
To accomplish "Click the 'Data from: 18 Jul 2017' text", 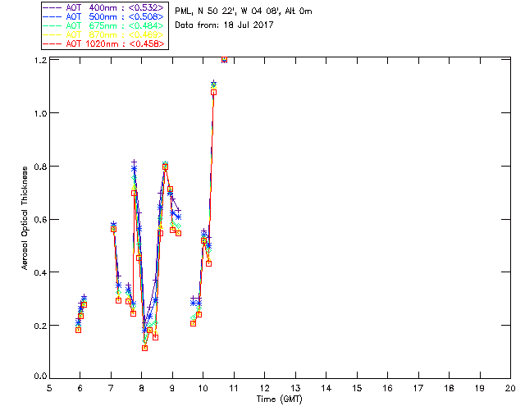I will click(222, 25).
